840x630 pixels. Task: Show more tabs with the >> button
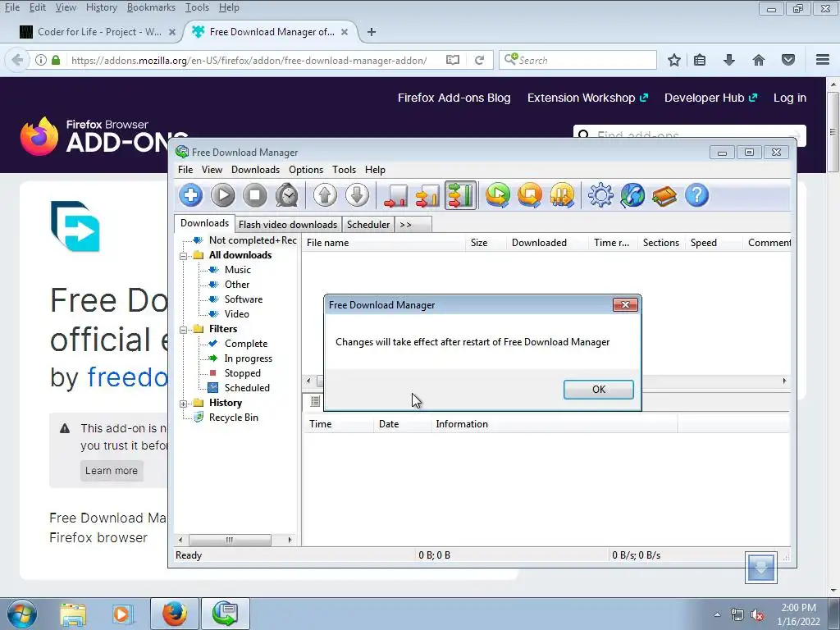click(x=413, y=225)
